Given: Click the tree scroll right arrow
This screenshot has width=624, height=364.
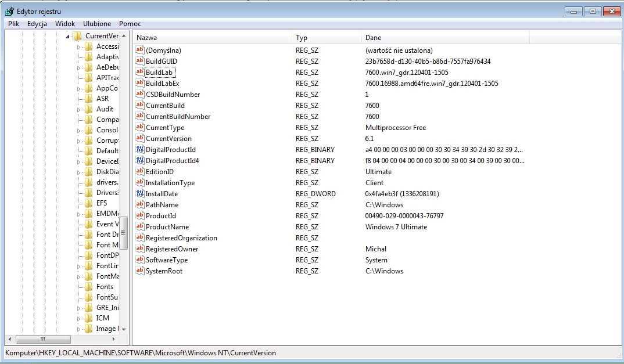Looking at the screenshot, I should click(x=114, y=340).
